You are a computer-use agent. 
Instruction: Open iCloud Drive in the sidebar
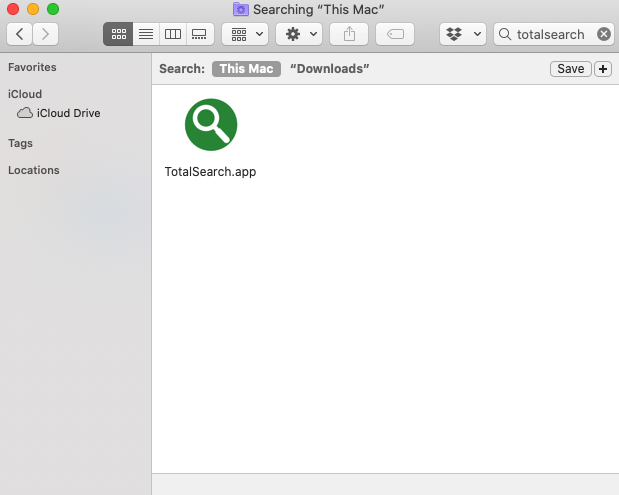coord(68,113)
